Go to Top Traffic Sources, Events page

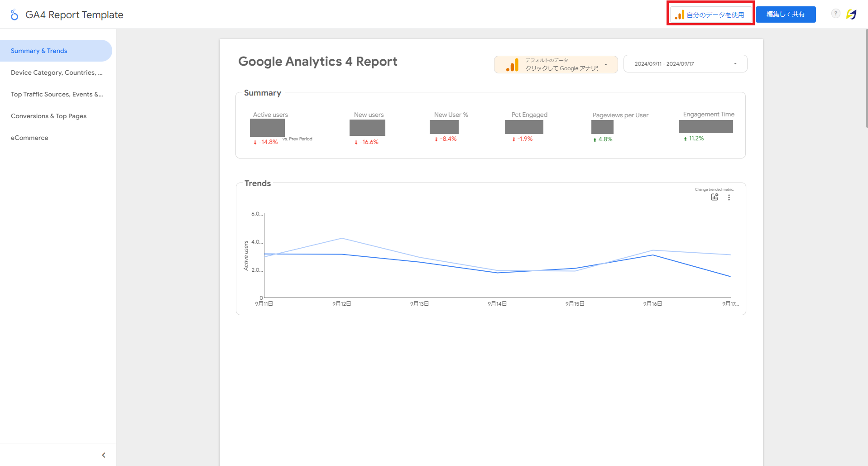pos(57,94)
